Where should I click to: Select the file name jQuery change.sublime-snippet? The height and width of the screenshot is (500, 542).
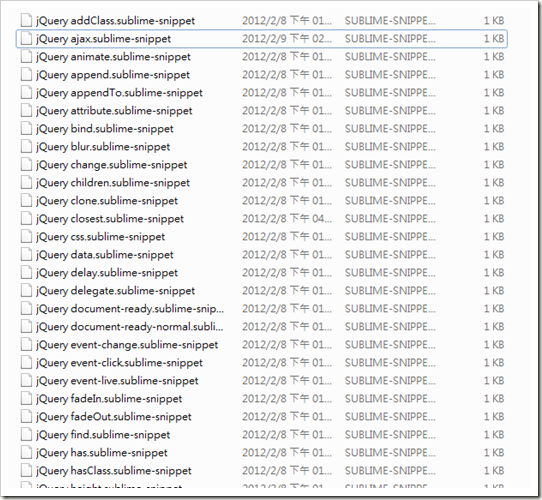(x=112, y=165)
